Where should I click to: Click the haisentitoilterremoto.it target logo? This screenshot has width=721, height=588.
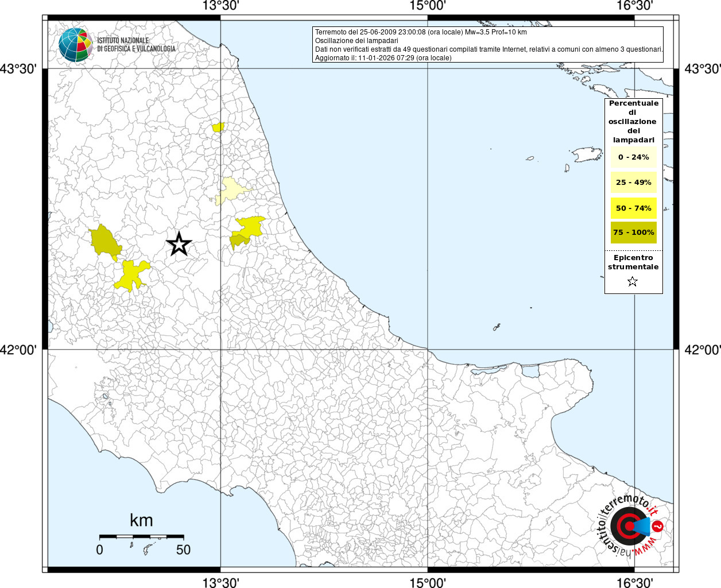631,525
